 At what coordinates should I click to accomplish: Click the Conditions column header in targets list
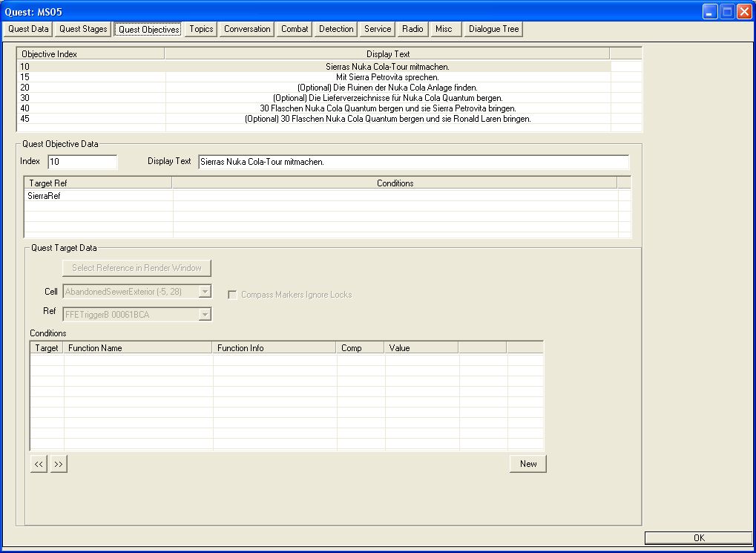tap(395, 183)
